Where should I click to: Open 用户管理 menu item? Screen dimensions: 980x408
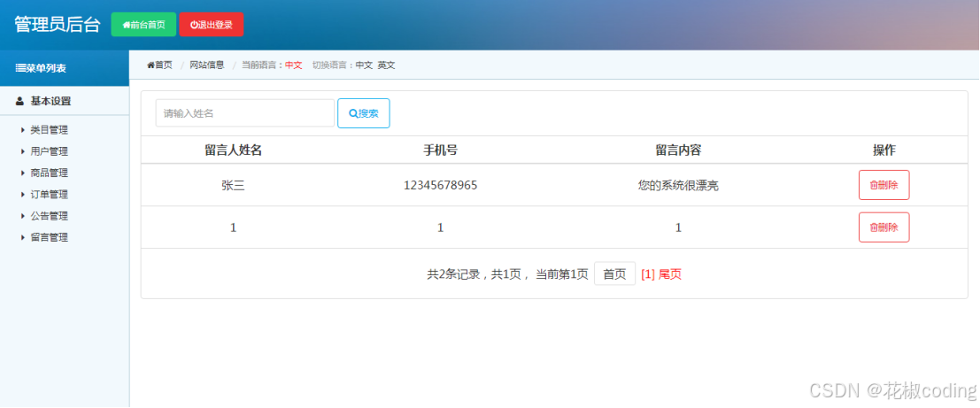tap(49, 151)
